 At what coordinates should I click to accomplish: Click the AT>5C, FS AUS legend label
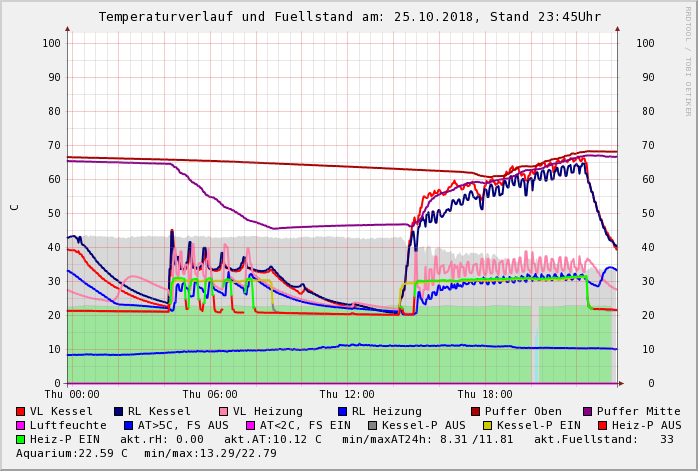184,425
